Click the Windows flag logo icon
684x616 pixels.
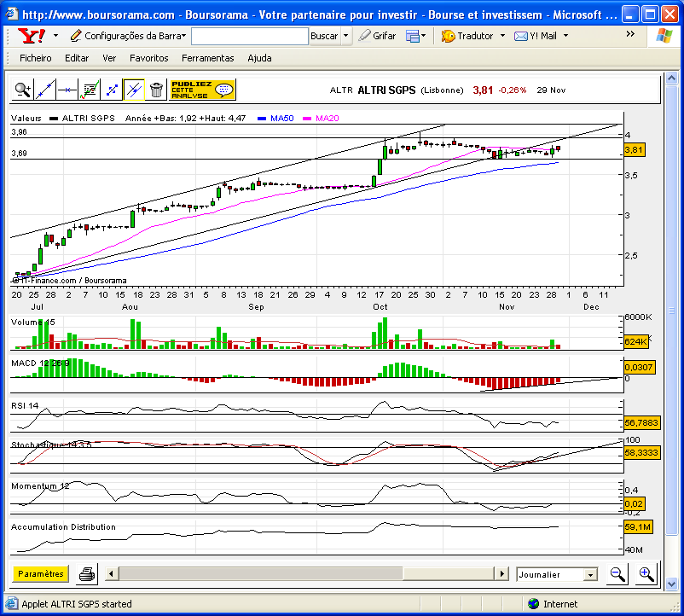coord(664,36)
